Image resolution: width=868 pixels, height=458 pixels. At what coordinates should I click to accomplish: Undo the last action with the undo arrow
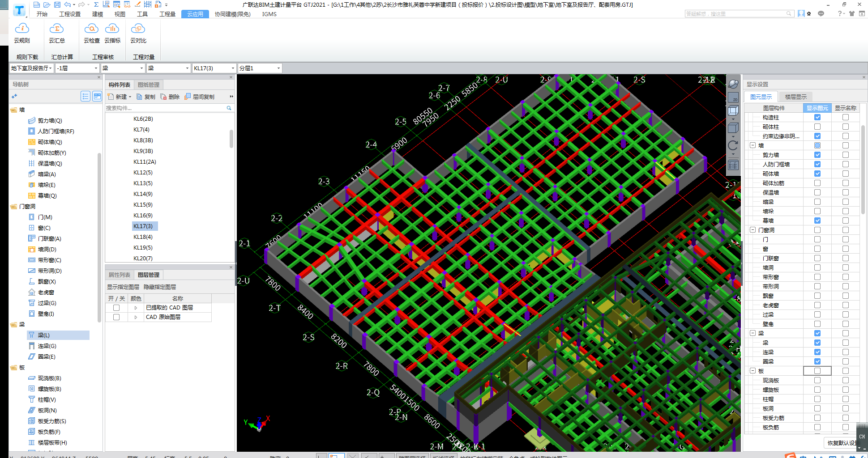67,4
